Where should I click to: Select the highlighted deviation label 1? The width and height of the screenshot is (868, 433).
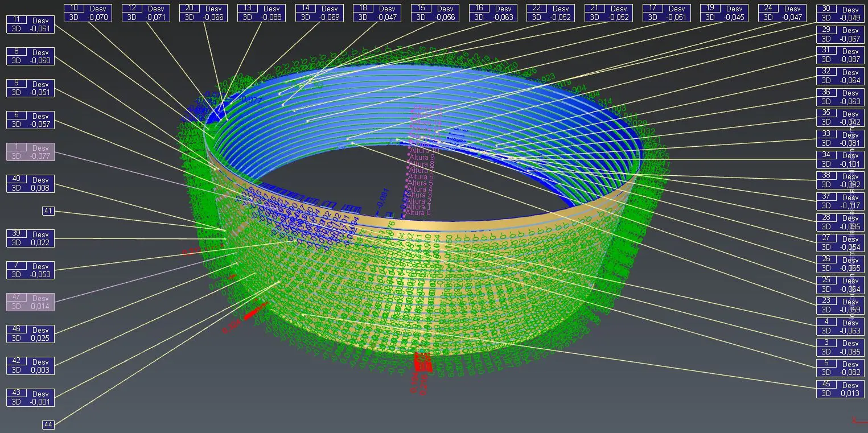(30, 151)
